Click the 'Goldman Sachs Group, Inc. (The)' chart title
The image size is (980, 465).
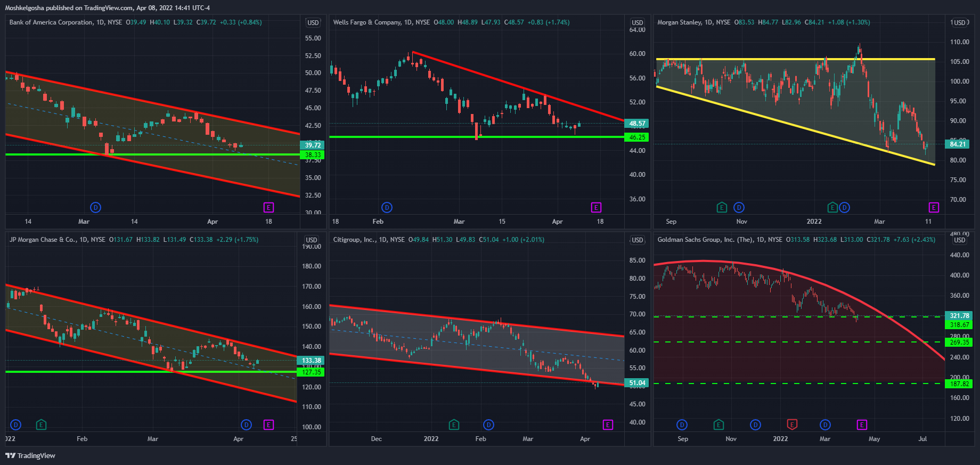[705, 240]
